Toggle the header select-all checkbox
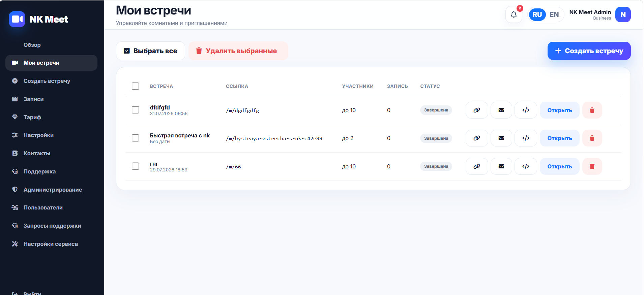Screen dimensions: 644x295 tap(136, 86)
